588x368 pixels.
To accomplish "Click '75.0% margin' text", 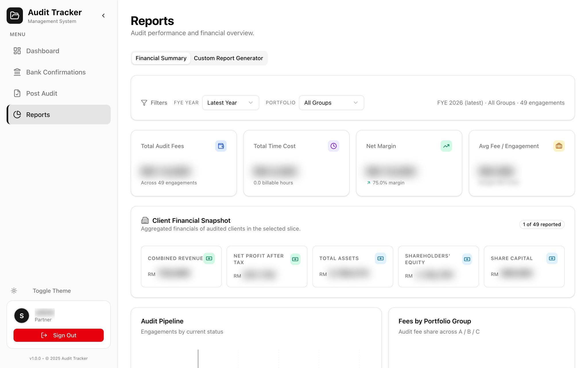I will coord(388,183).
